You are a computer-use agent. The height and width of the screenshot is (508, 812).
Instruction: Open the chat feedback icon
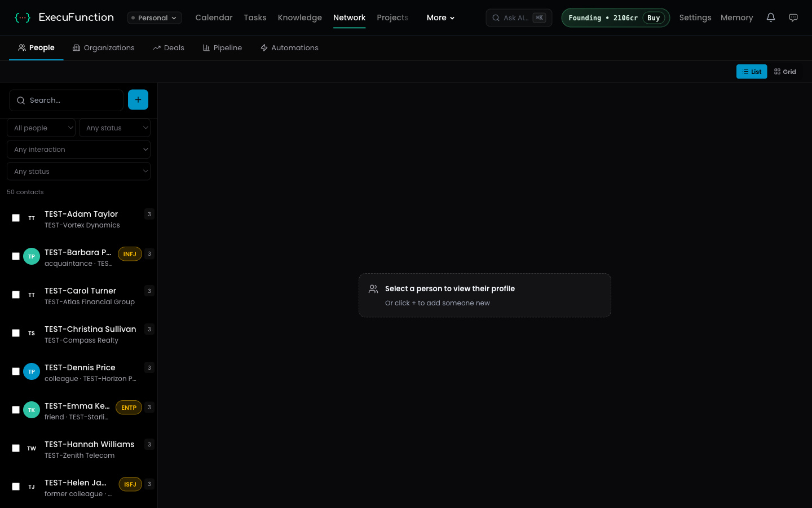793,17
